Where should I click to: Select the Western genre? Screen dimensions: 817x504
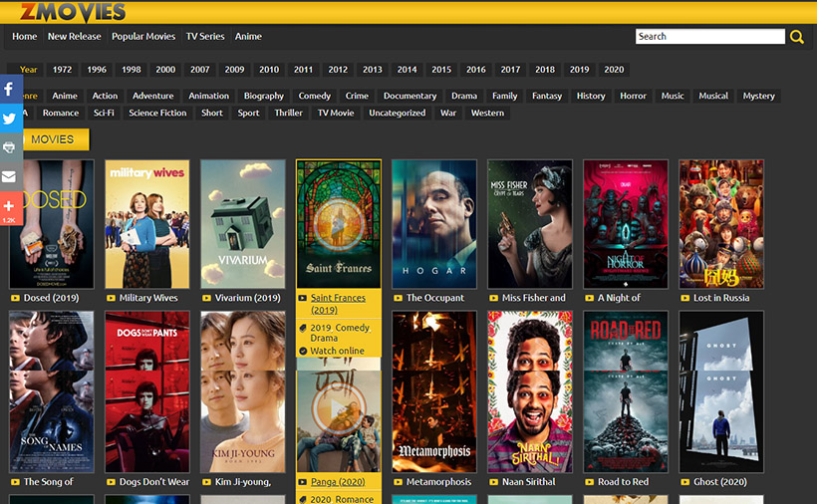click(487, 113)
